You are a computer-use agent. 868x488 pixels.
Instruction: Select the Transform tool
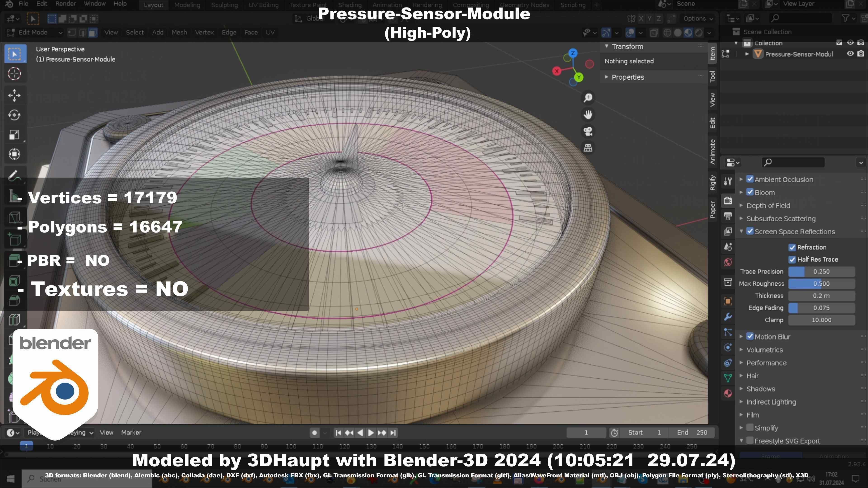(x=14, y=154)
